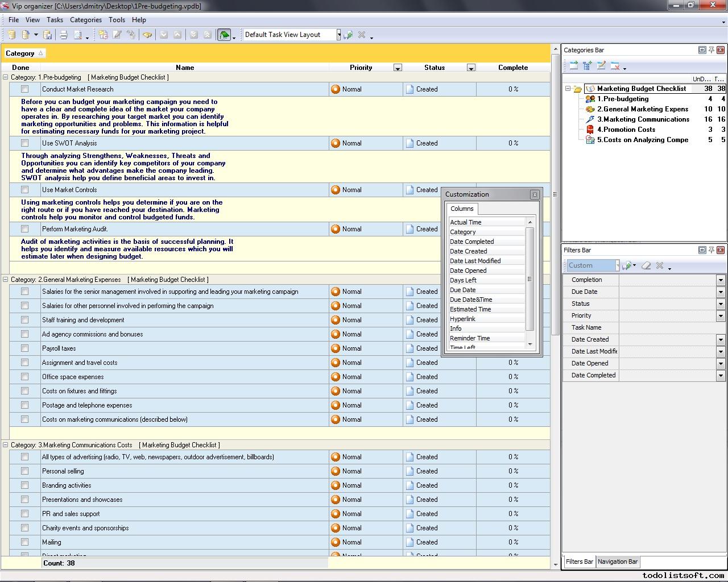Click the green flag icon in main toolbar
Image resolution: width=728 pixels, height=582 pixels.
coord(224,35)
